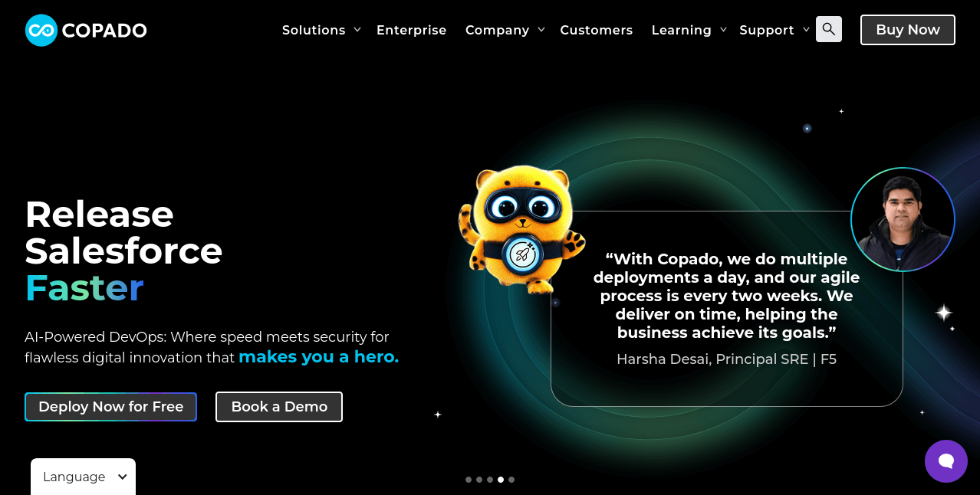Click the yellow leopard mascot
Screen dimensions: 980x495
521,228
